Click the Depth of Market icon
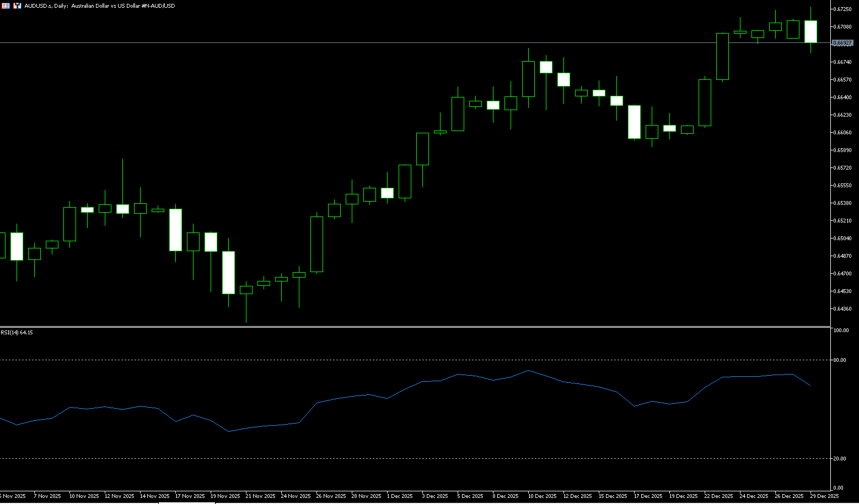Viewport: 859px width, 504px height. tap(6, 6)
